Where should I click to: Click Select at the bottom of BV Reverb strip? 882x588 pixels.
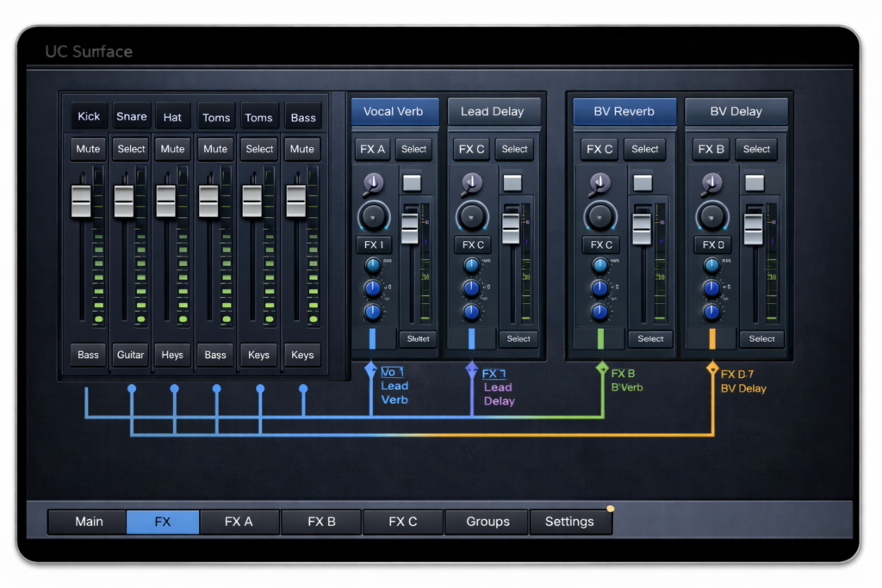[x=650, y=338]
